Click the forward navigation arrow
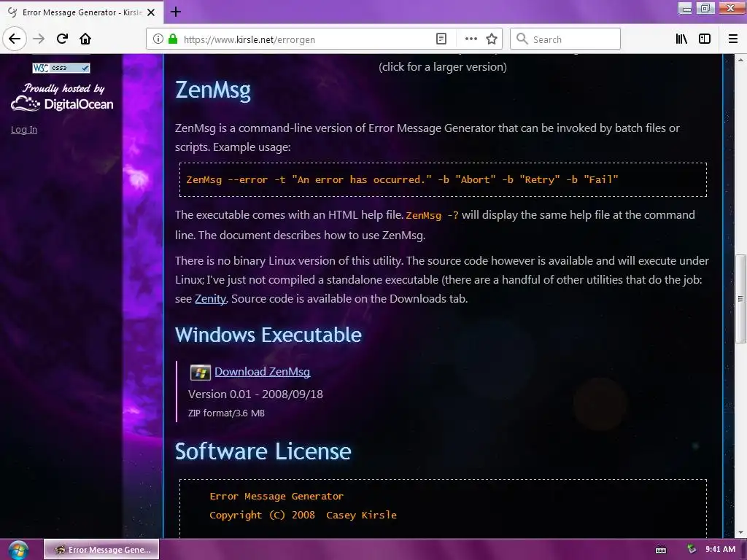Screen dimensions: 747x560 click(39, 39)
